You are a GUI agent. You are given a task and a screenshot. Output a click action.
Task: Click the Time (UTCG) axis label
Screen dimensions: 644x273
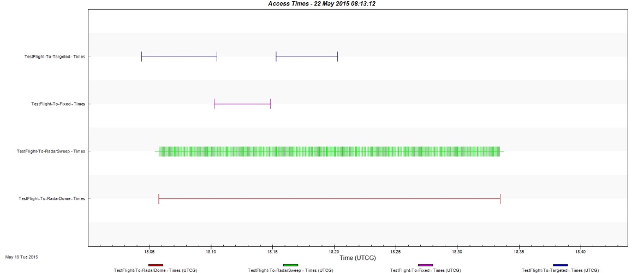[357, 258]
